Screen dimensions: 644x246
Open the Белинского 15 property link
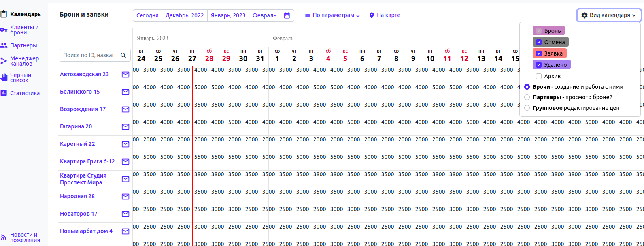click(80, 92)
